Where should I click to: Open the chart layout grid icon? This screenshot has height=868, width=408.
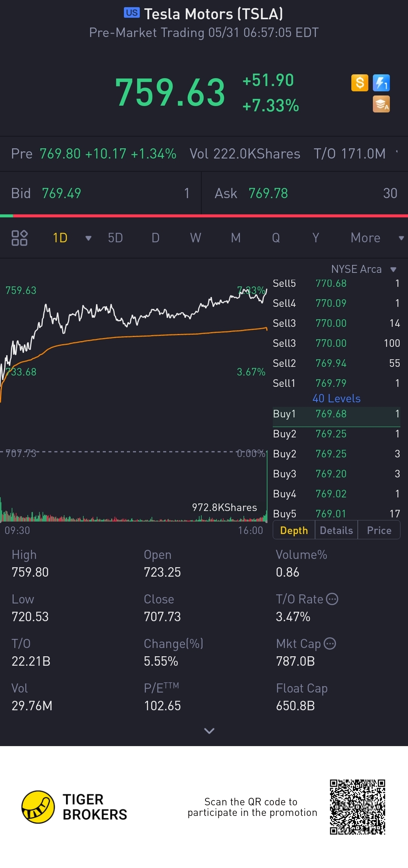19,238
